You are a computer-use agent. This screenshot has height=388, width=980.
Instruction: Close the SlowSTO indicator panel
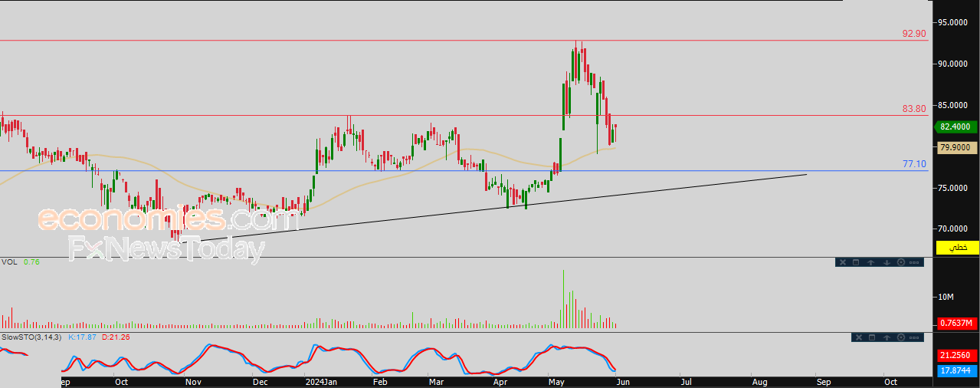pos(859,337)
